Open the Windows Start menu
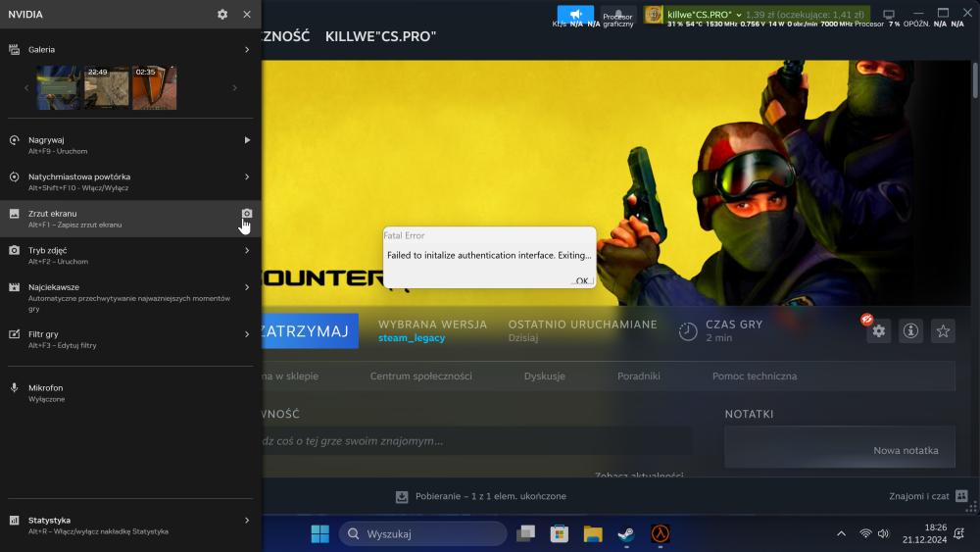This screenshot has width=980, height=552. pyautogui.click(x=320, y=534)
